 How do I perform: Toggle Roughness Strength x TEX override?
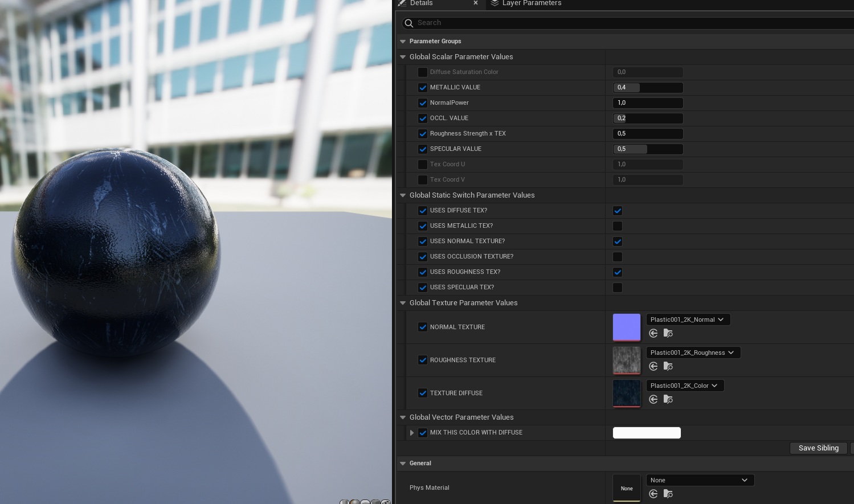(423, 134)
